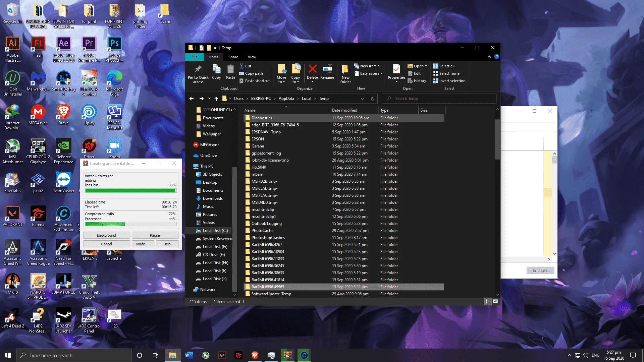This screenshot has height=362, width=644.
Task: Switch to View ribbon tab
Action: (x=252, y=57)
